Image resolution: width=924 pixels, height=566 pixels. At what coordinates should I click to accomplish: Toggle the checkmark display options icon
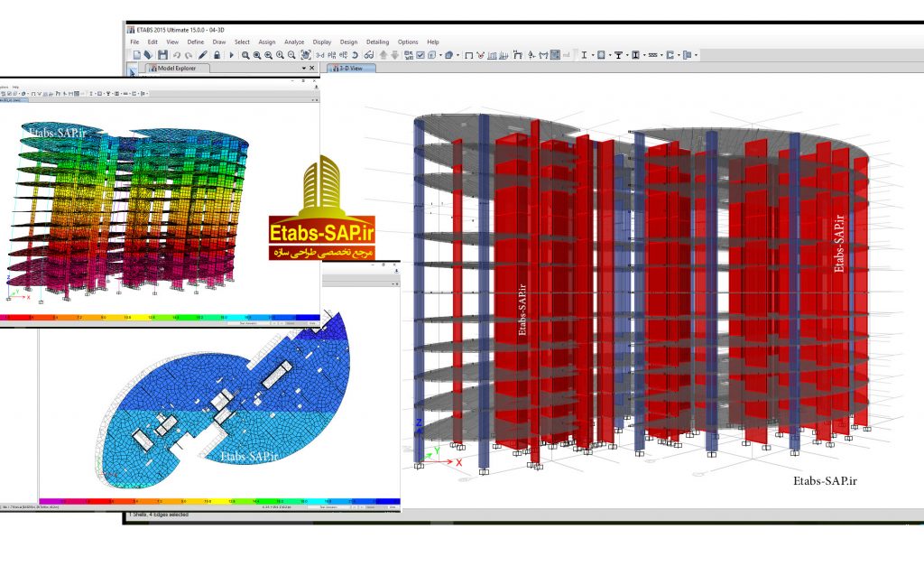(420, 55)
